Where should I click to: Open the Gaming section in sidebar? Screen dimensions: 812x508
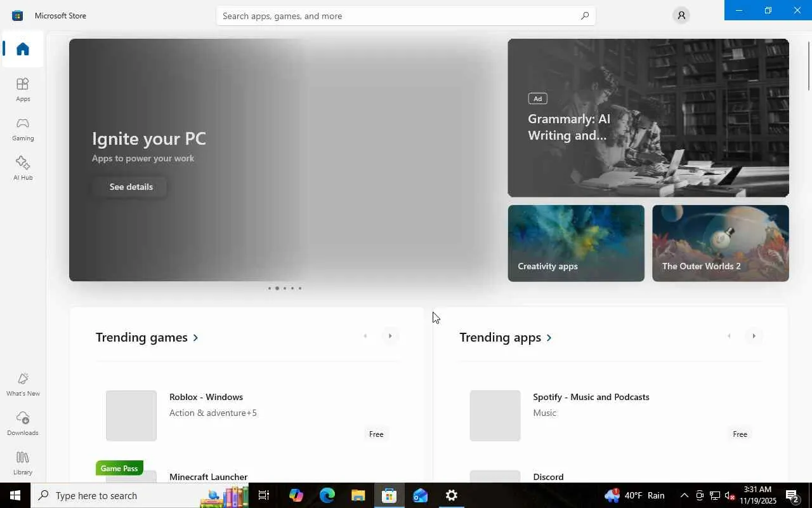pos(23,129)
